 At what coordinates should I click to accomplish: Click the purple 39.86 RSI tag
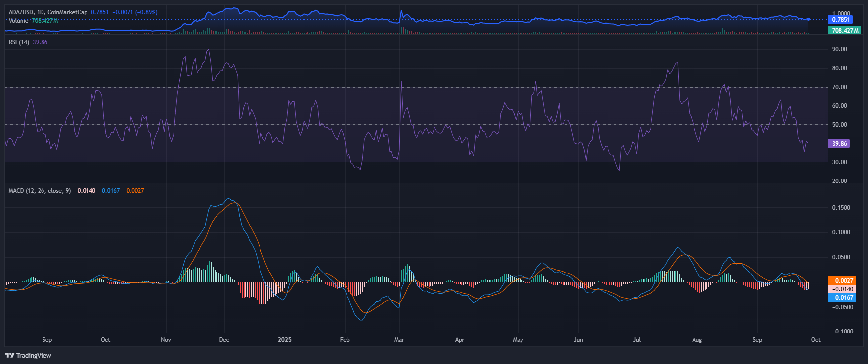tap(839, 144)
